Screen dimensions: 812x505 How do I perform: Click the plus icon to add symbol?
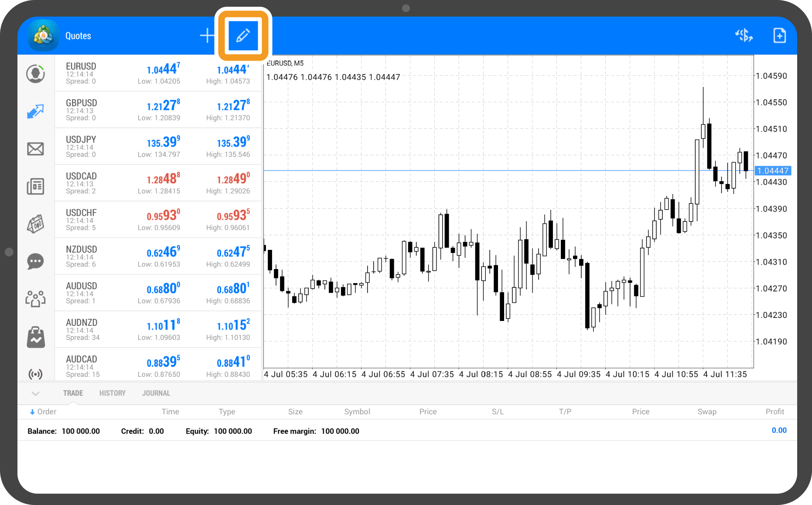point(207,36)
